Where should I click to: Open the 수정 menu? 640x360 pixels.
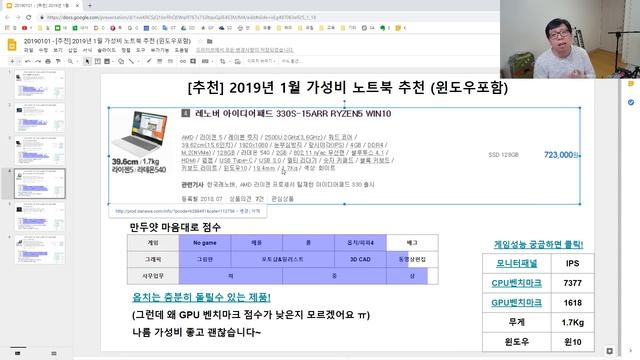[x=43, y=50]
